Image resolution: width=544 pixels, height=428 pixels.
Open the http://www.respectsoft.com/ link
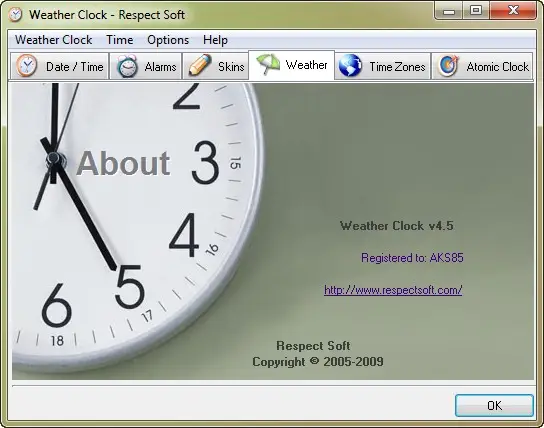coord(393,290)
